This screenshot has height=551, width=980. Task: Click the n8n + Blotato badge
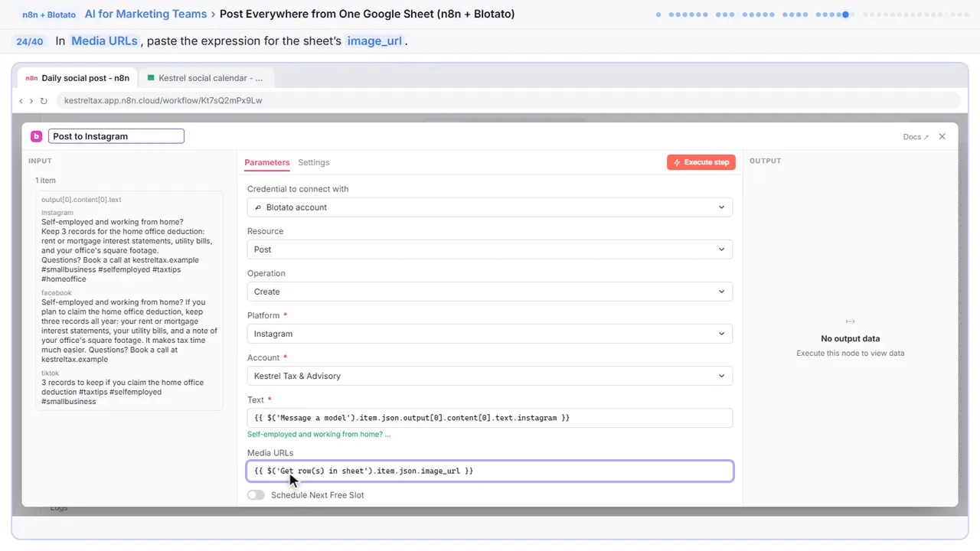point(48,15)
